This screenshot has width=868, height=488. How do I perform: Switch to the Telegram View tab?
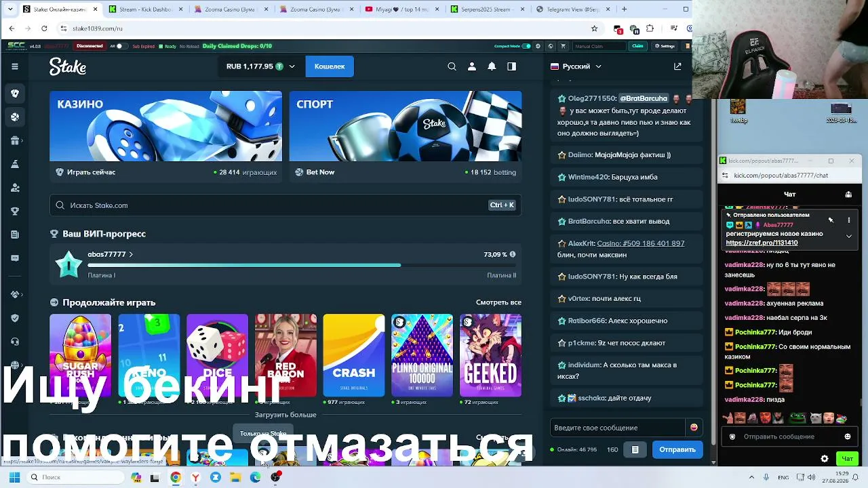click(x=572, y=9)
